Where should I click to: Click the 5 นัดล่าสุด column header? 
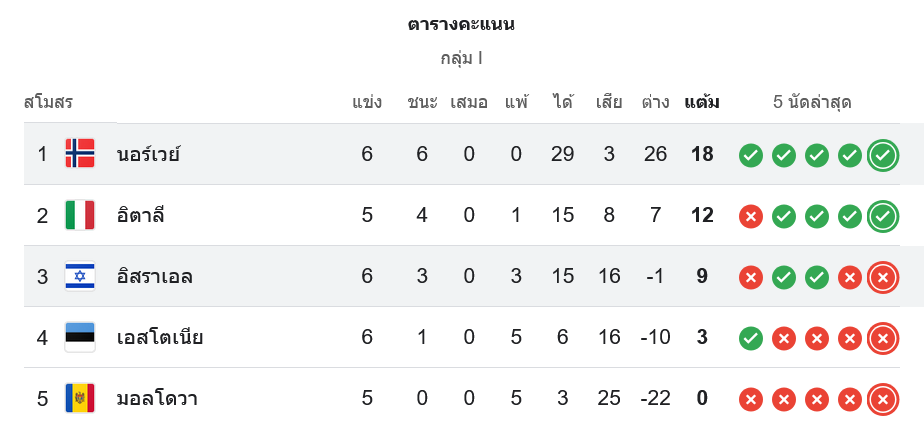812,102
